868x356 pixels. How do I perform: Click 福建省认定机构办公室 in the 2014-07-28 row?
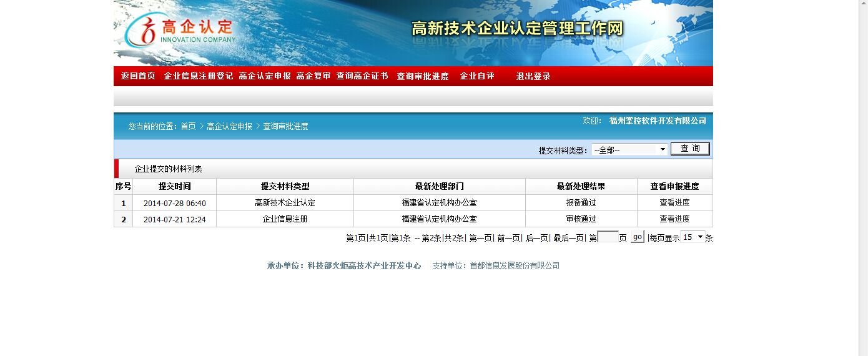tap(440, 203)
